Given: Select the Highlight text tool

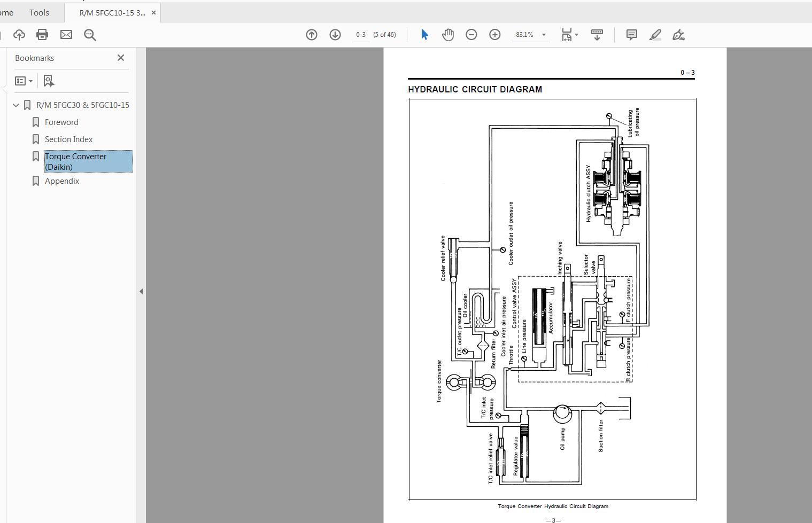Looking at the screenshot, I should pyautogui.click(x=655, y=34).
